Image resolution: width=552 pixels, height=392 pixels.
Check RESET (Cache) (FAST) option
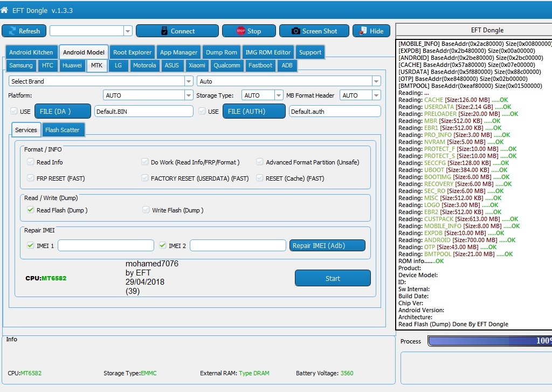[x=259, y=178]
